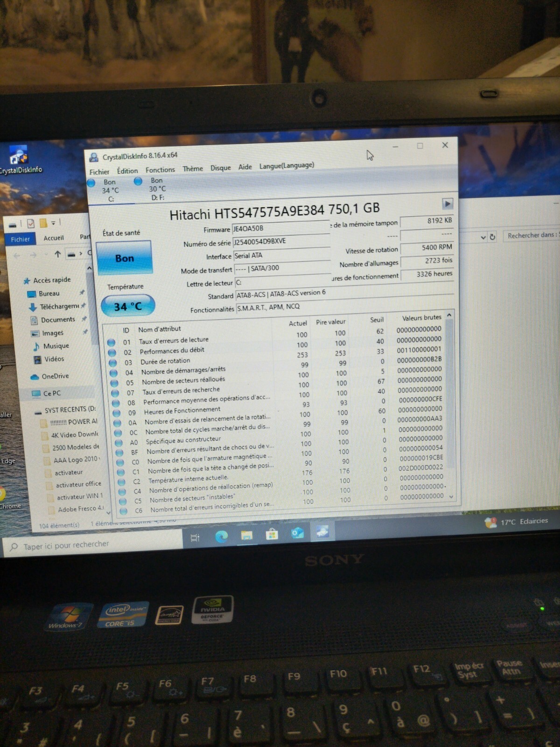Screen dimensions: 560x747
Task: Open the Fichier menu in CrystalDiskInfo
Action: (x=99, y=172)
